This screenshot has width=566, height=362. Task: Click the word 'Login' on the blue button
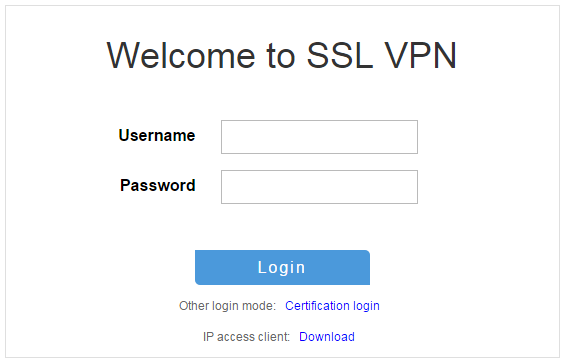pyautogui.click(x=282, y=268)
